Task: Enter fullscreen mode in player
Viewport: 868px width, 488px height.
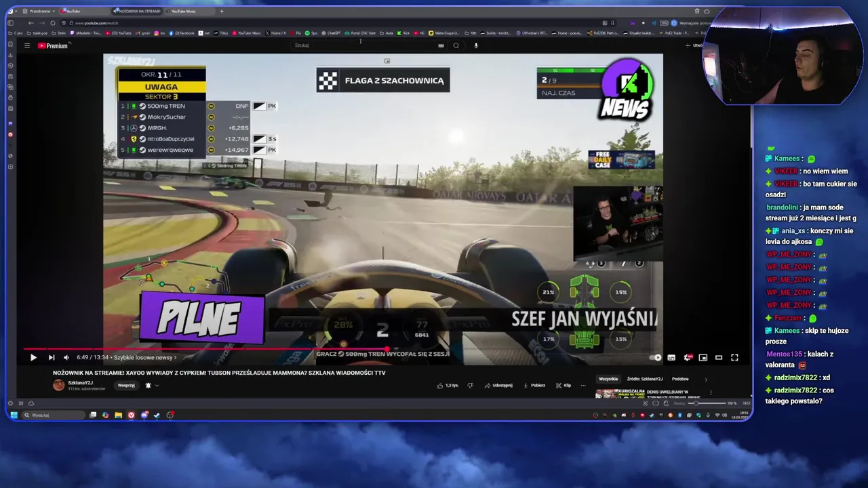Action: [x=734, y=357]
